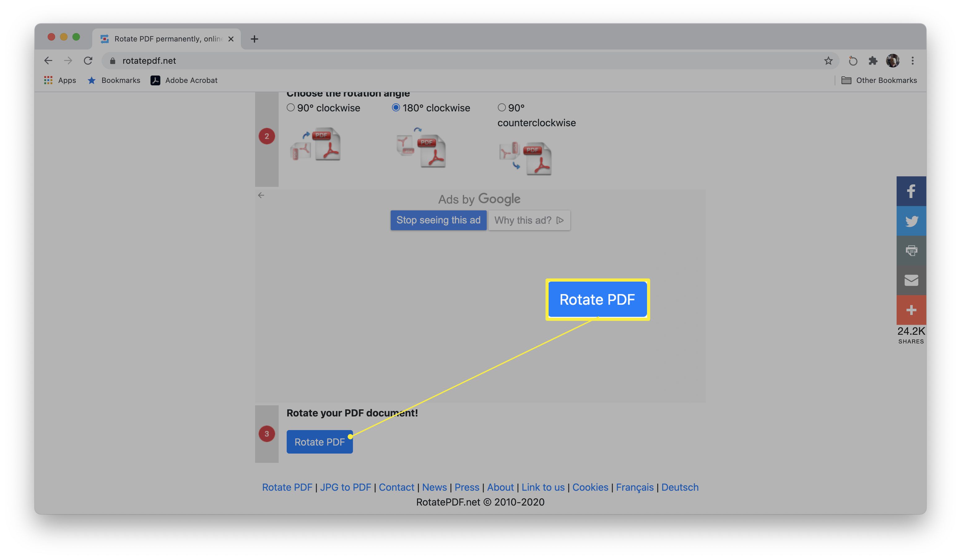Open the Press footer link
961x560 pixels.
[467, 487]
